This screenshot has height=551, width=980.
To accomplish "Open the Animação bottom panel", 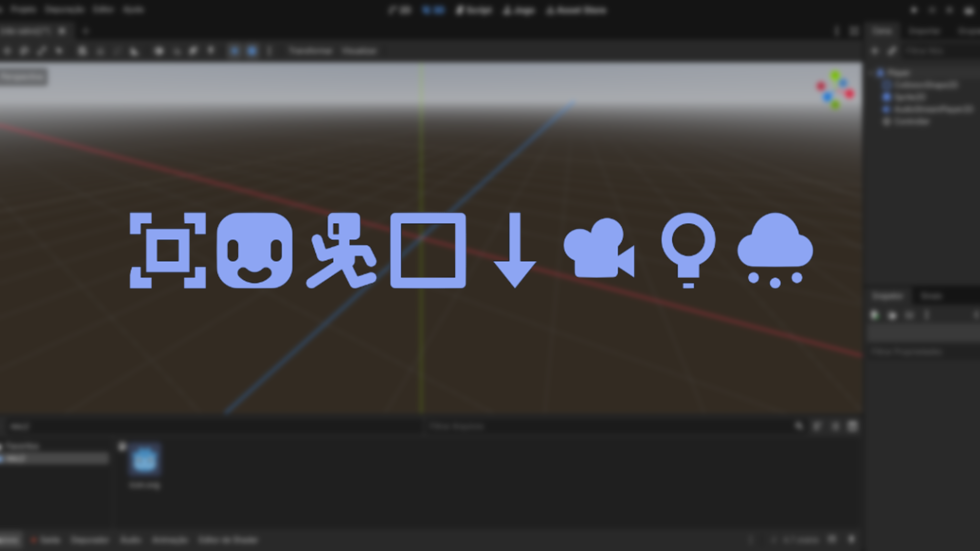I will 170,540.
